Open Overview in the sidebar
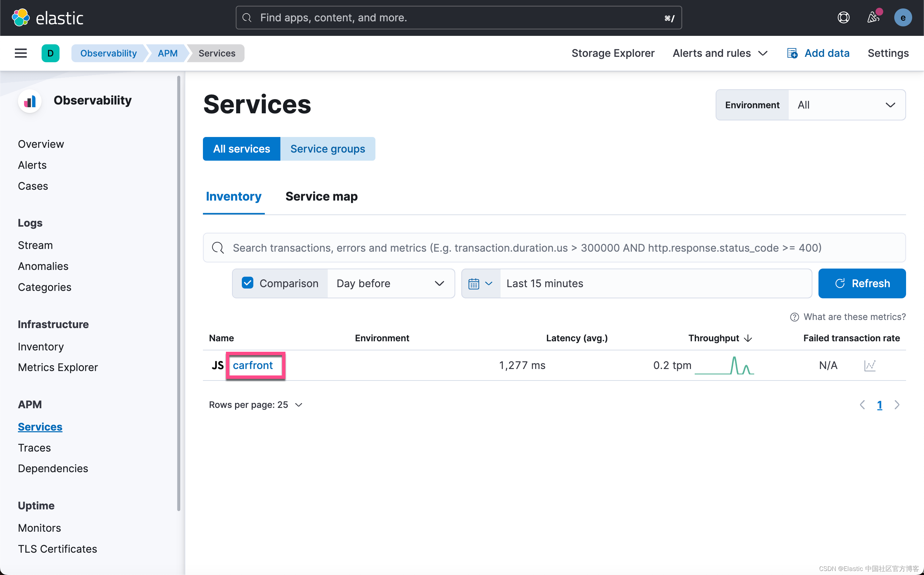 click(41, 144)
